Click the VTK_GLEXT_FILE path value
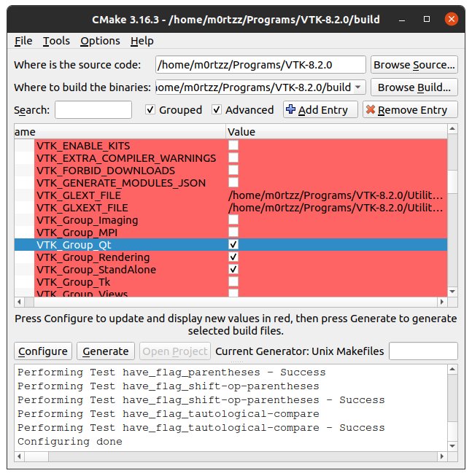This screenshot has height=476, width=472. pyautogui.click(x=336, y=195)
